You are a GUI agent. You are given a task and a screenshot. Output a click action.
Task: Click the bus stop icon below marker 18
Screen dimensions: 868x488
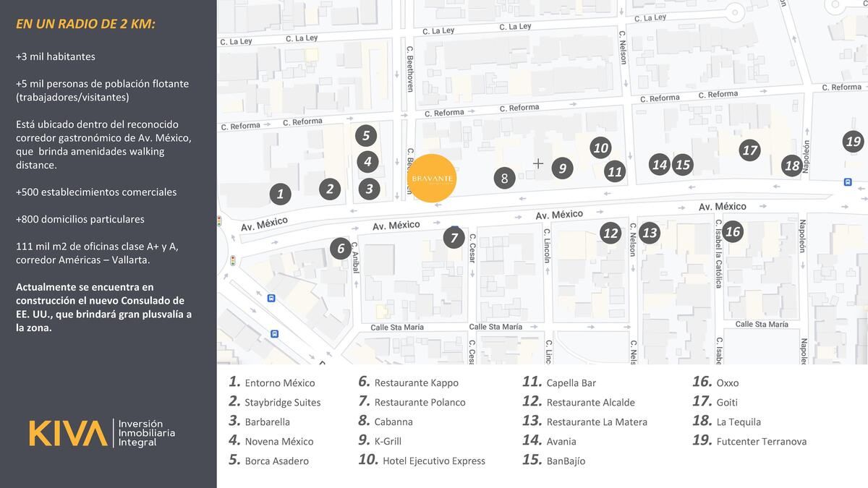(x=847, y=182)
